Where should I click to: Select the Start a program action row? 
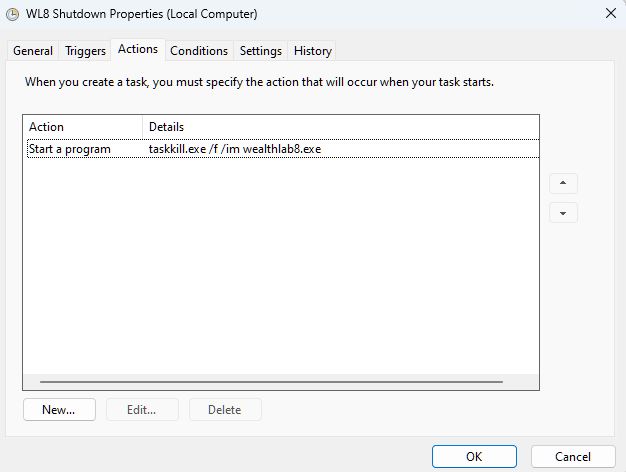[70, 149]
